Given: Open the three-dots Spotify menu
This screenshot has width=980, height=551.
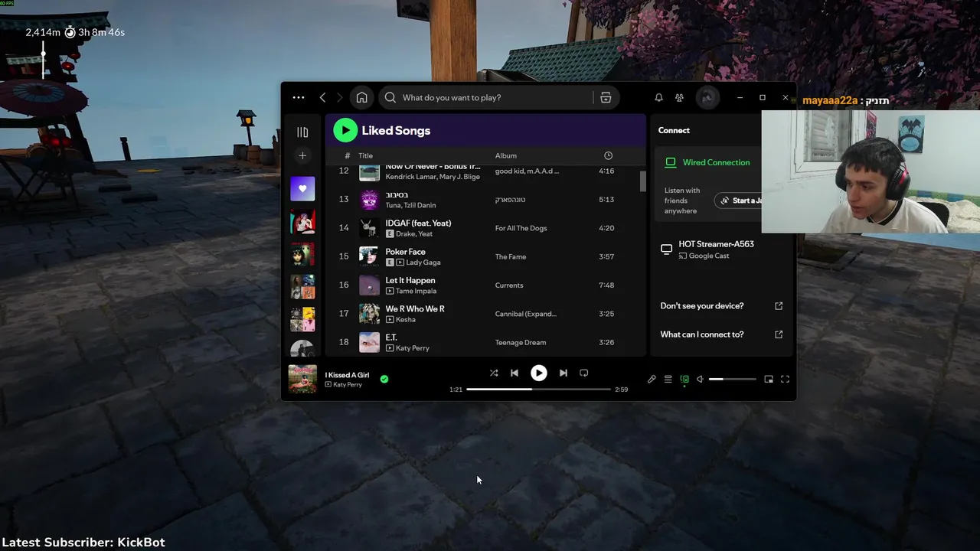Looking at the screenshot, I should pyautogui.click(x=299, y=98).
